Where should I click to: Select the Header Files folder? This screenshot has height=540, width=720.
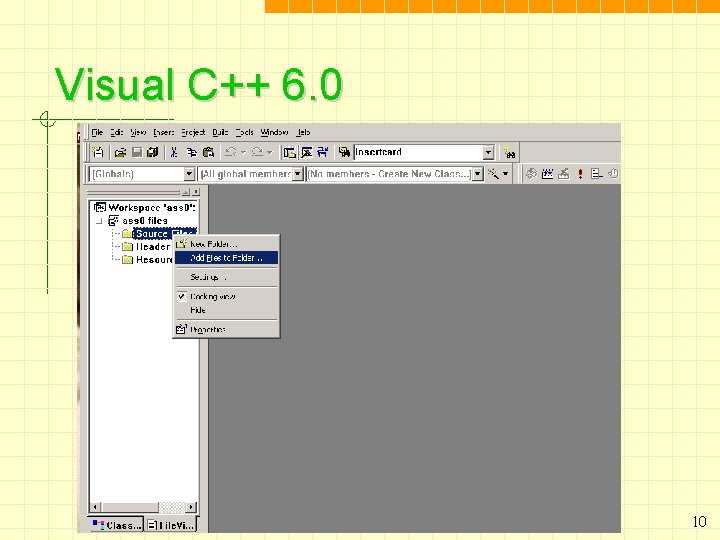[x=147, y=247]
